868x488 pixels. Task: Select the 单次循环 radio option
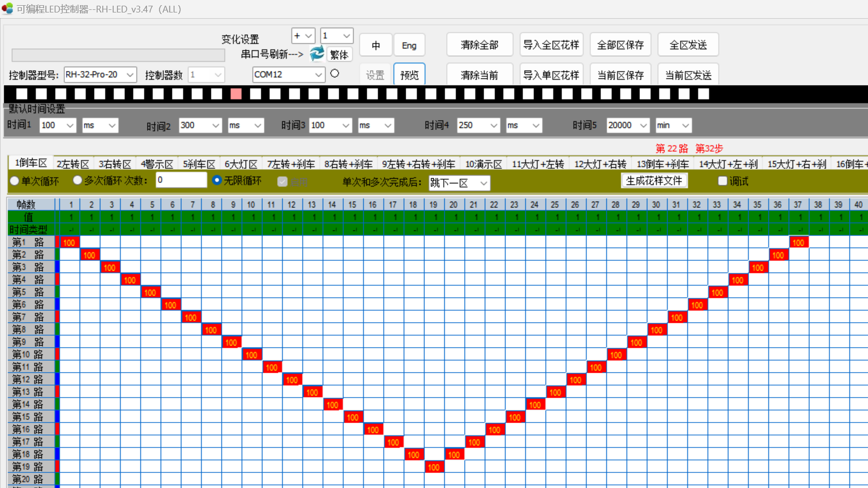(14, 180)
